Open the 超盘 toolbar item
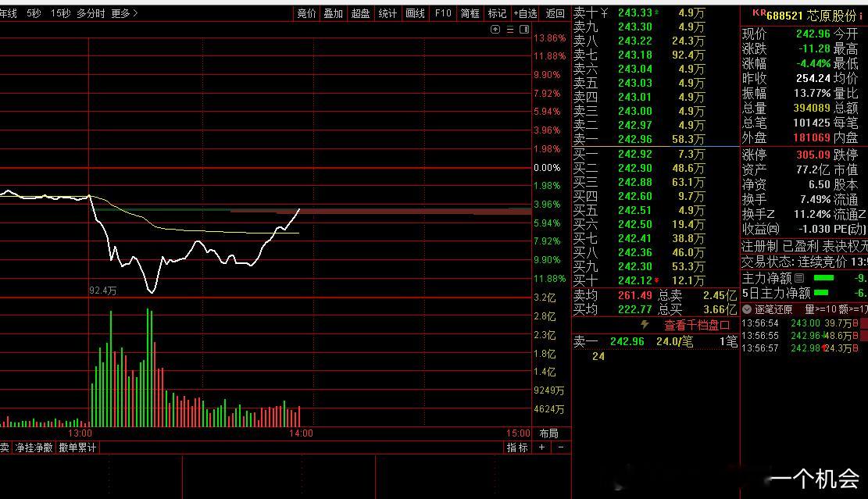The width and height of the screenshot is (868, 499). 360,13
